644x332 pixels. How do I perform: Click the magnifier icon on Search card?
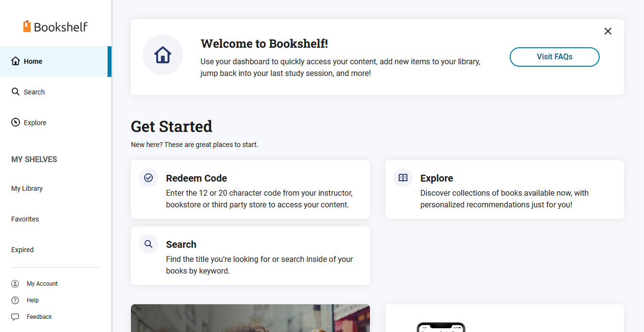[148, 244]
